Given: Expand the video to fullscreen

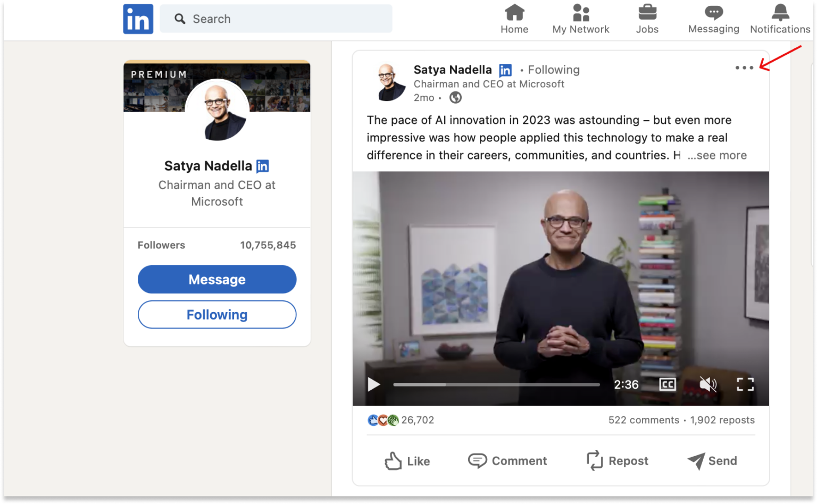Looking at the screenshot, I should point(746,384).
